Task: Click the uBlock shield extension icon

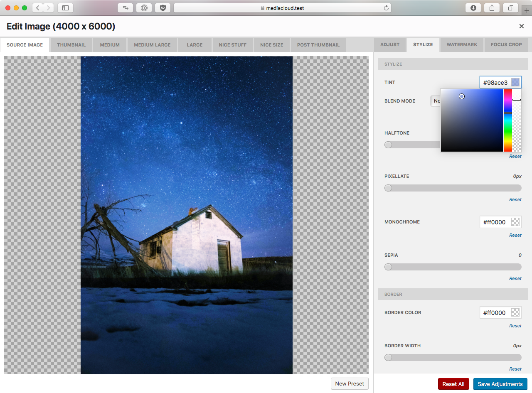Action: tap(163, 8)
